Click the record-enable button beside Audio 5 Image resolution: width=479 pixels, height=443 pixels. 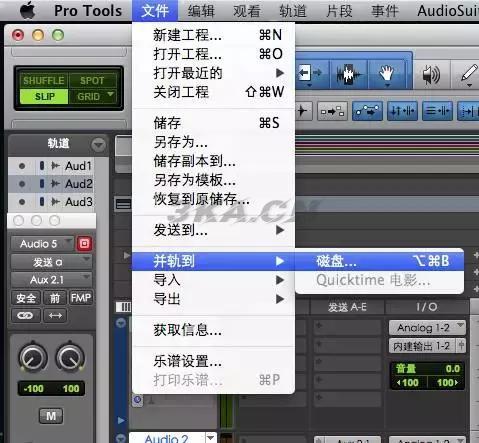[x=84, y=244]
